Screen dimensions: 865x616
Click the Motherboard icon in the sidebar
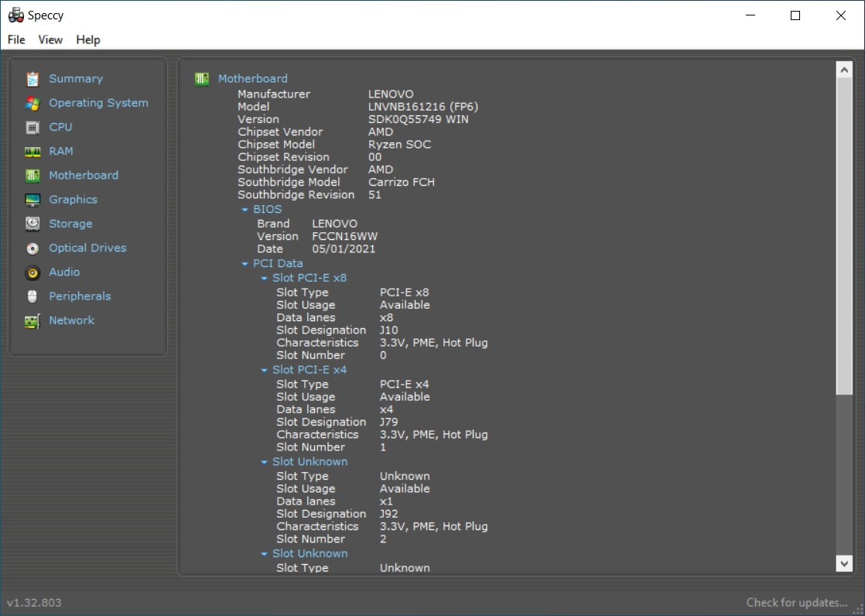pos(32,176)
